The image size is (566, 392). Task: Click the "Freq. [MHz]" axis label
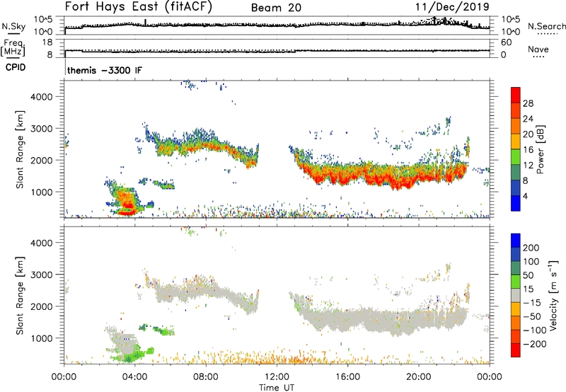click(x=13, y=48)
